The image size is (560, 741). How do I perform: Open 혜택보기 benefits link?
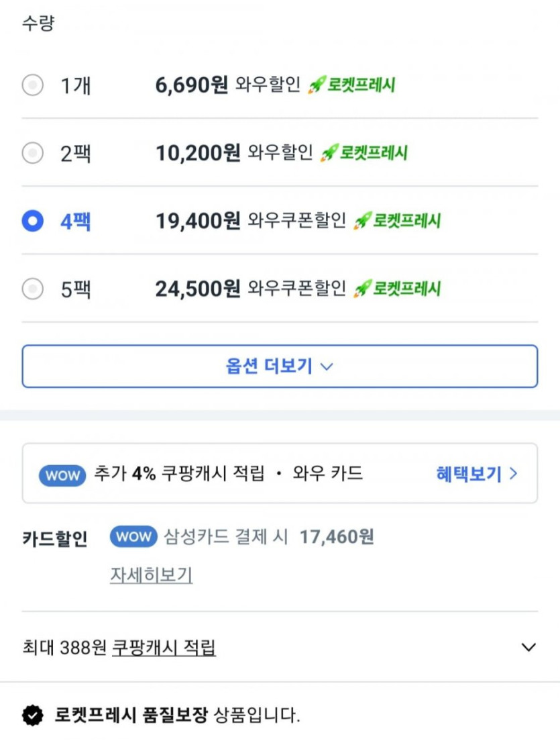coord(469,475)
